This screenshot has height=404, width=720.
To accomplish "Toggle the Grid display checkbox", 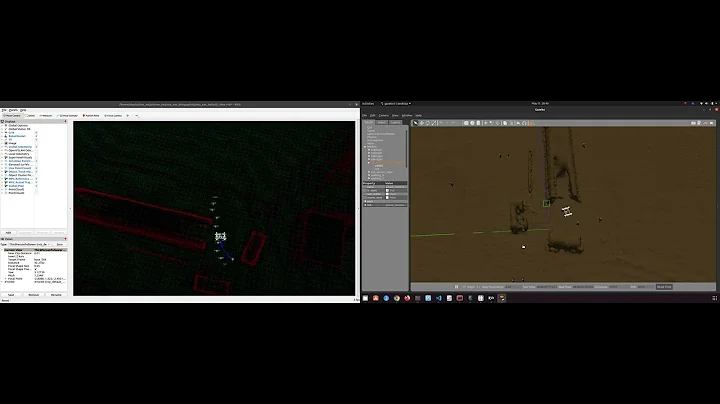I will pyautogui.click(x=36, y=133).
